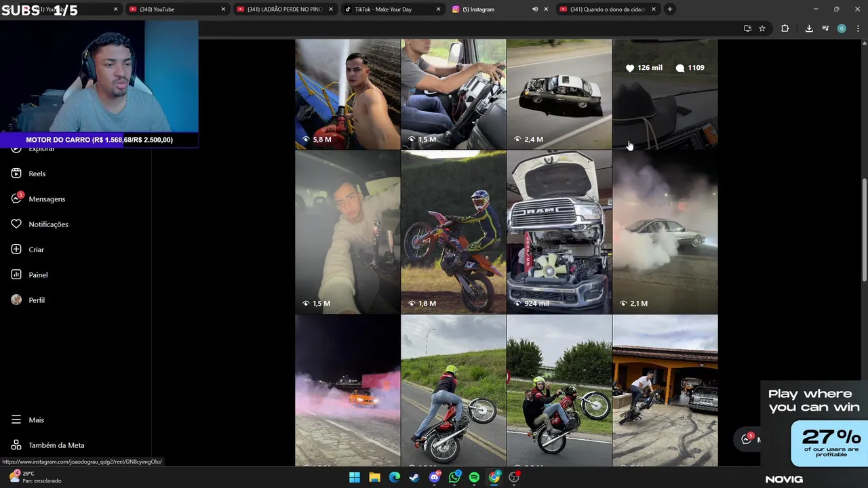Open media controls icon in toolbar
This screenshot has height=488, width=868.
click(825, 28)
